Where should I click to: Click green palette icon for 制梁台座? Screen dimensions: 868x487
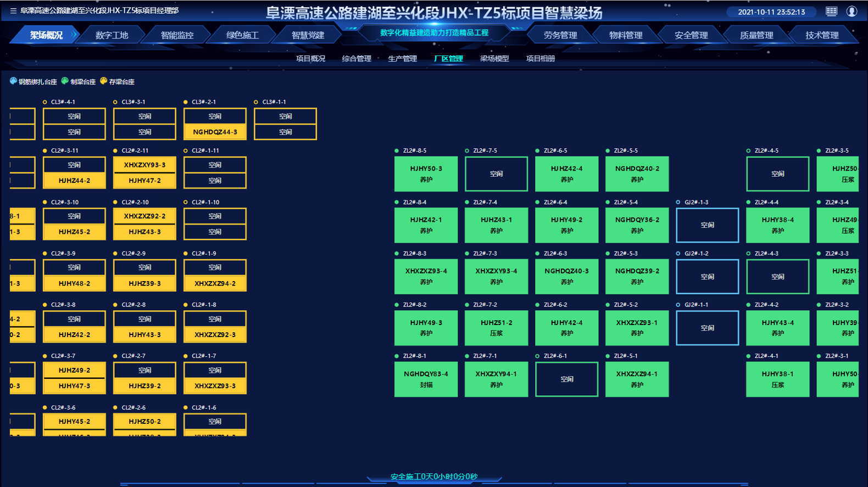[65, 81]
